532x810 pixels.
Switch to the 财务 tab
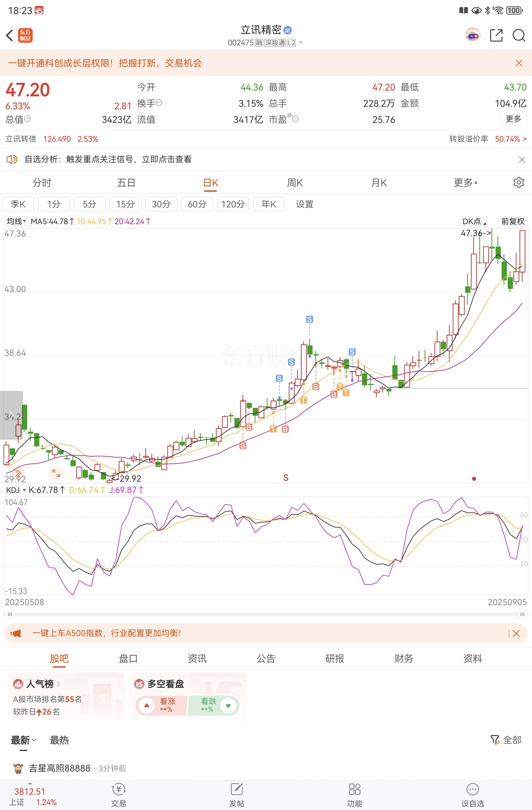404,658
